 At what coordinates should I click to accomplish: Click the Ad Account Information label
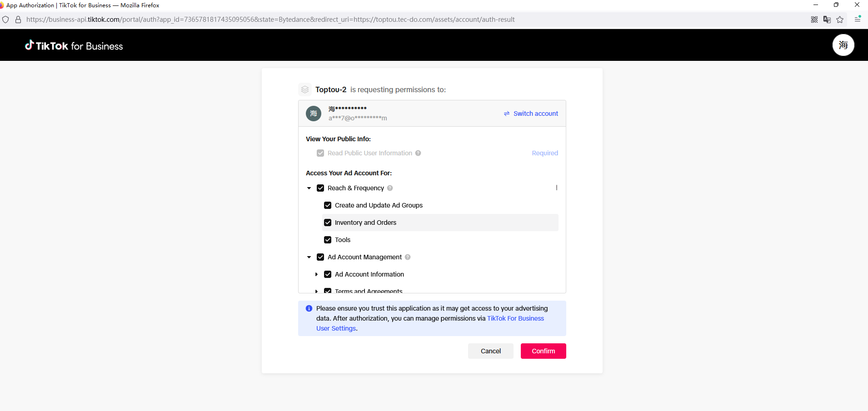click(x=369, y=274)
